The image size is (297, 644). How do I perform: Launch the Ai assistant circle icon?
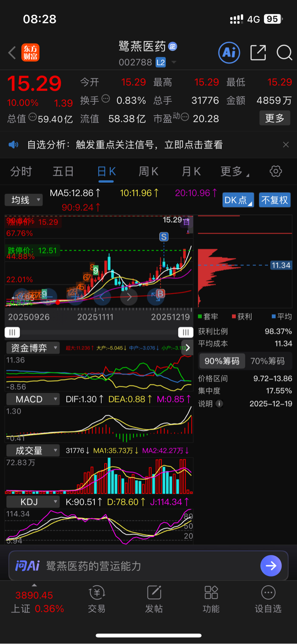(x=229, y=53)
